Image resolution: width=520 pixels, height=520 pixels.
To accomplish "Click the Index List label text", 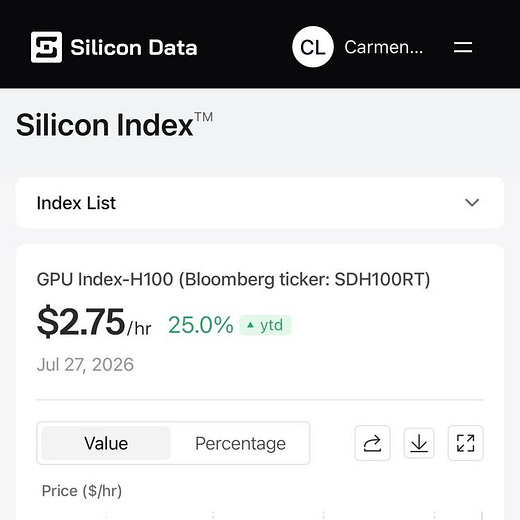I will [x=76, y=203].
